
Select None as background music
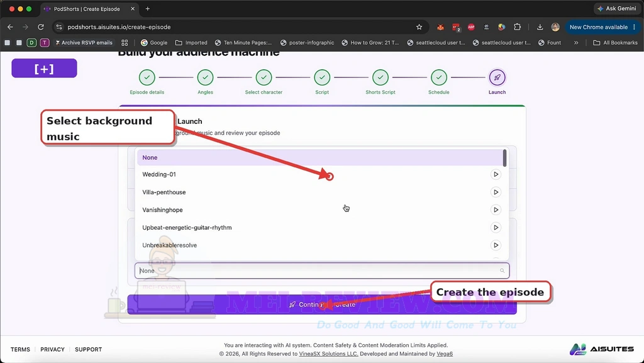[320, 158]
